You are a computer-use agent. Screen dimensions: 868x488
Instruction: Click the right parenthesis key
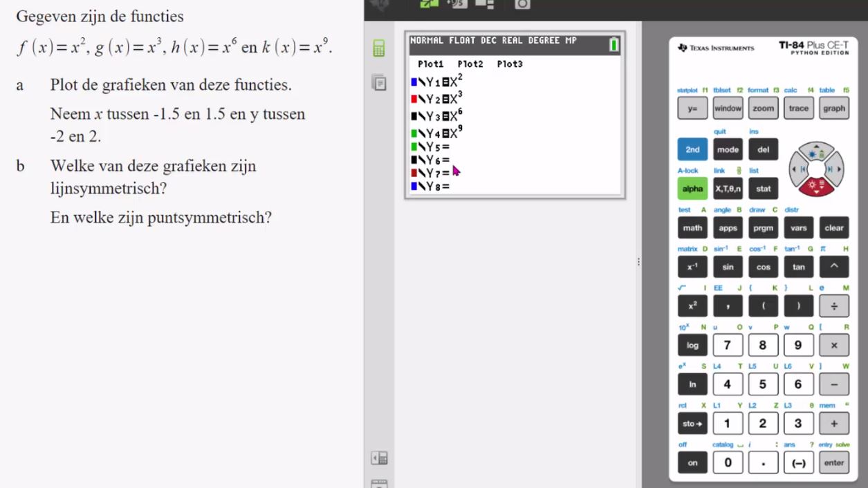pos(799,306)
